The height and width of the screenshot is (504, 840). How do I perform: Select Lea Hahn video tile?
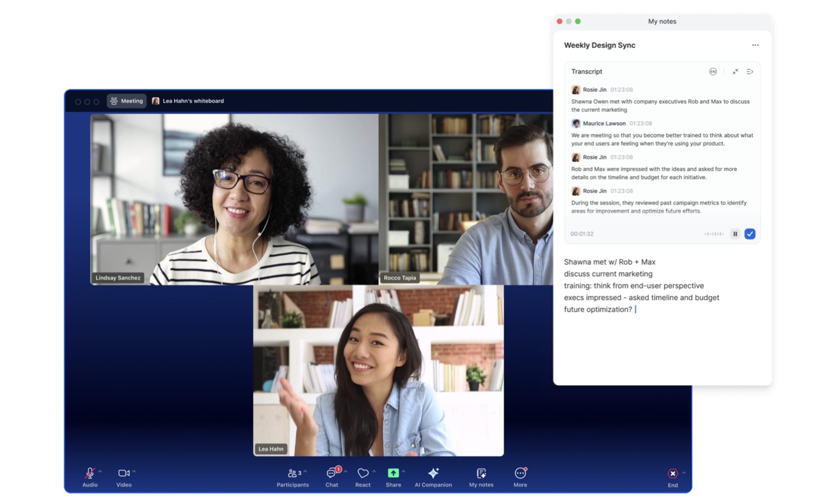(x=378, y=370)
